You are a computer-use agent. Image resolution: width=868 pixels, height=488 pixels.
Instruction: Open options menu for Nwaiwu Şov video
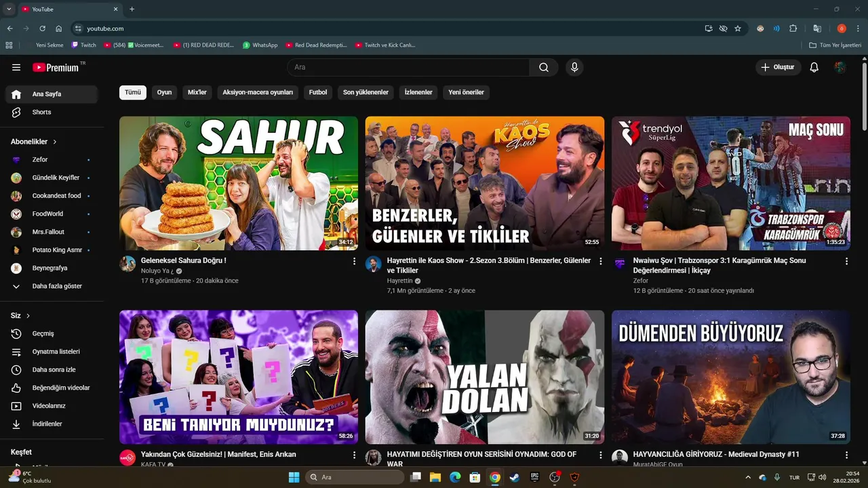tap(846, 261)
